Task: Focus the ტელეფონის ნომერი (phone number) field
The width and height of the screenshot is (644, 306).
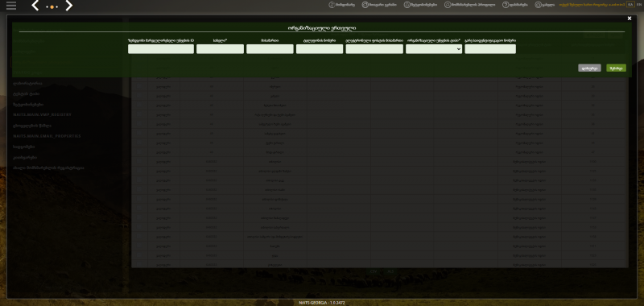Action: point(320,49)
